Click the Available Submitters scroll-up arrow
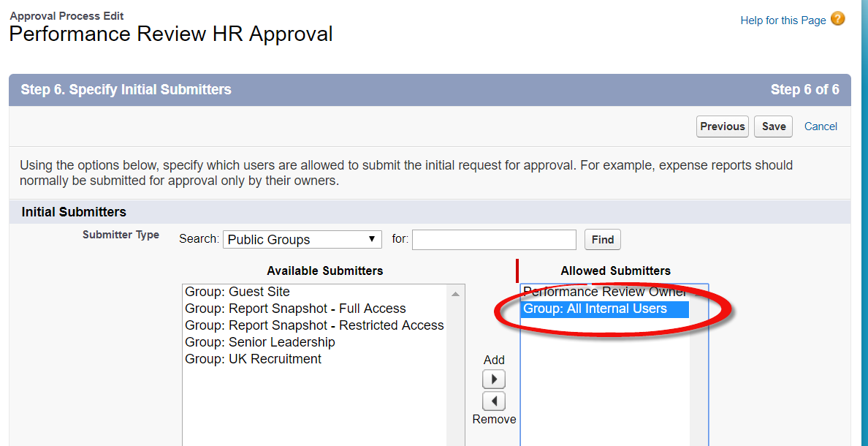This screenshot has width=868, height=446. click(x=455, y=294)
